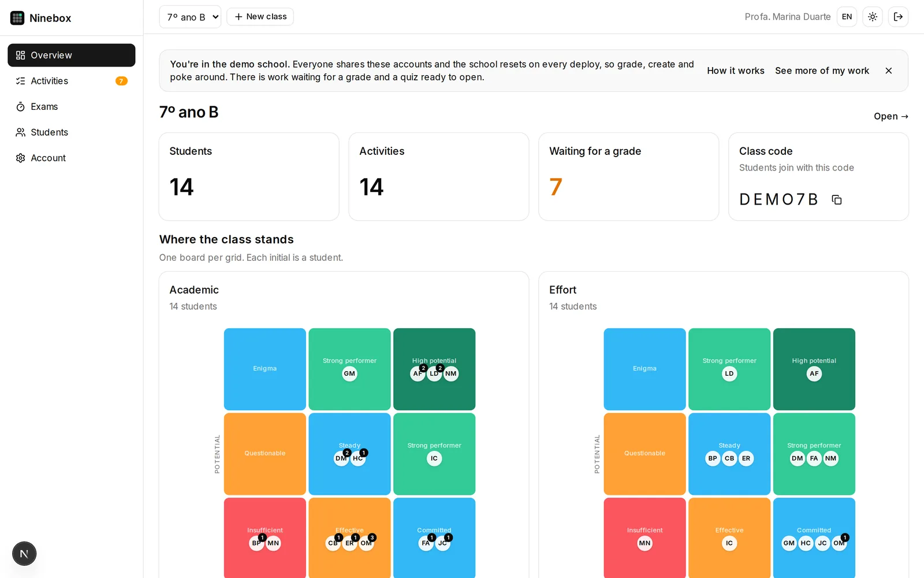
Task: Select student HC in Effort Committed box
Action: (x=806, y=543)
